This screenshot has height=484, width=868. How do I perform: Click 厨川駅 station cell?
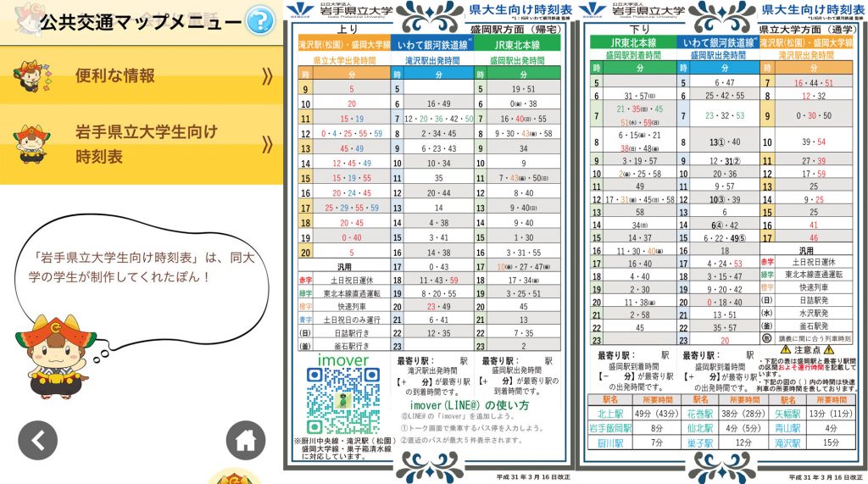[610, 442]
